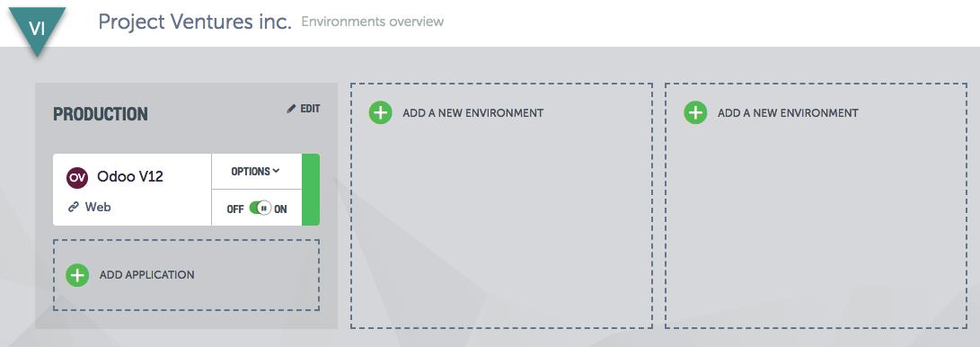Image resolution: width=980 pixels, height=347 pixels.
Task: Click the Environments overview breadcrumb
Action: pos(373,22)
